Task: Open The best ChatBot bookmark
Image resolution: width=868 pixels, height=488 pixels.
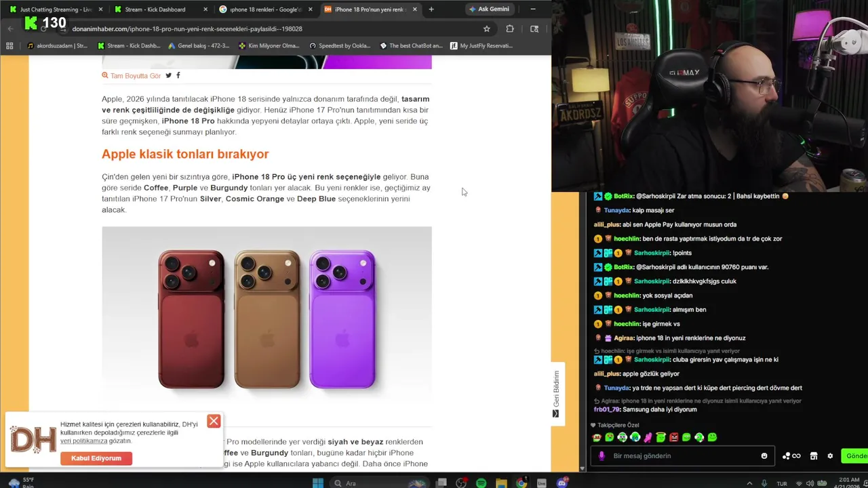Action: click(411, 46)
